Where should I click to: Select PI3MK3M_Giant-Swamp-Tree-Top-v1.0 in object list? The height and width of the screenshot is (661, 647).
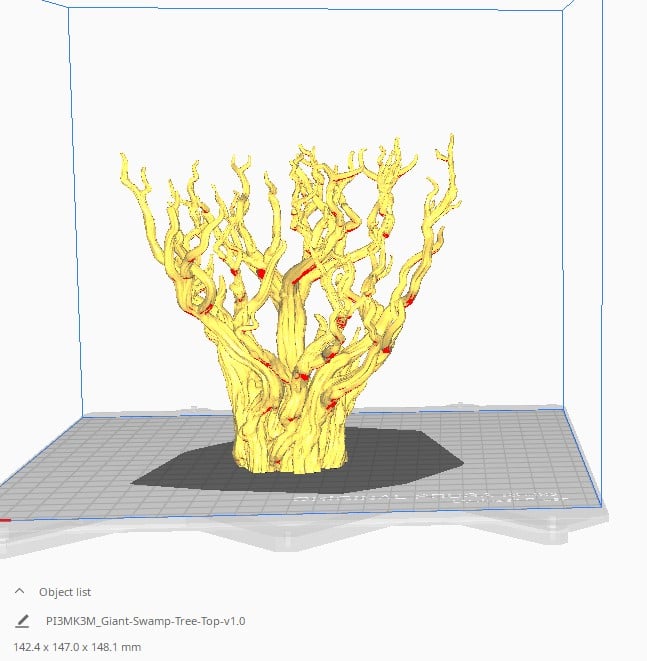(146, 621)
